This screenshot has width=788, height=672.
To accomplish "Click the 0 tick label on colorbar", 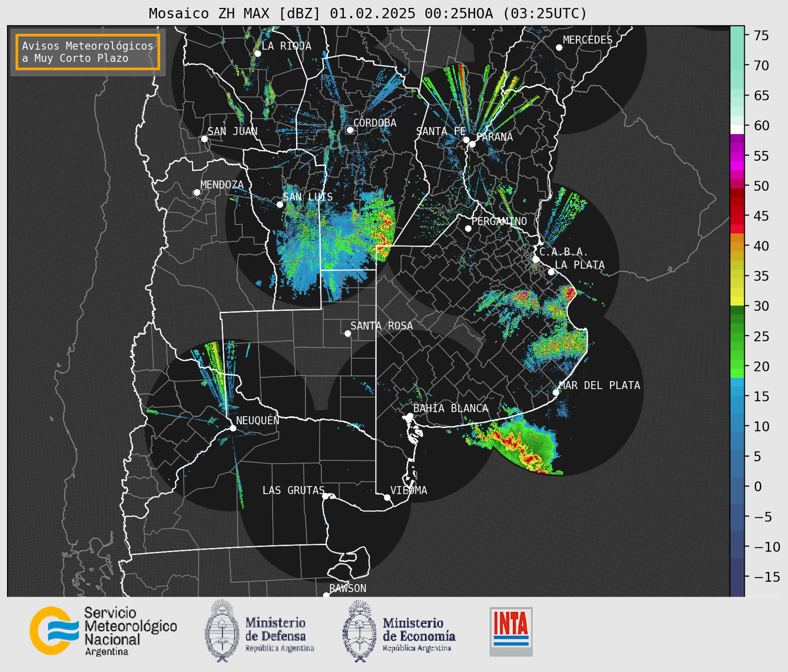I will pos(758,487).
